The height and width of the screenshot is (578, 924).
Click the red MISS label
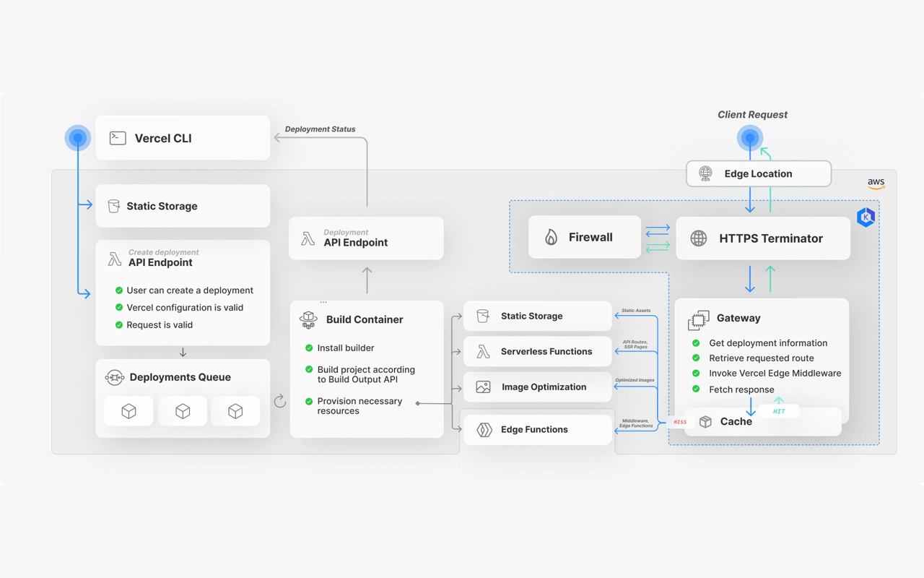tap(680, 422)
